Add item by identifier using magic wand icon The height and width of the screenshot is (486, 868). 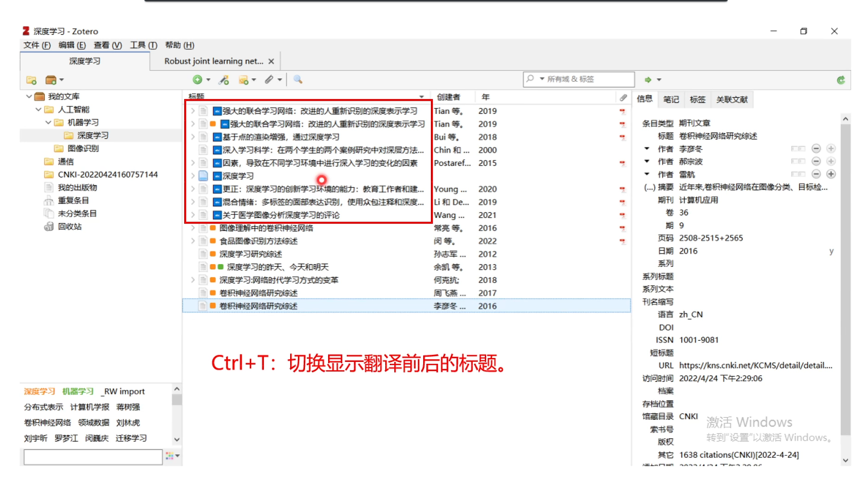[223, 80]
